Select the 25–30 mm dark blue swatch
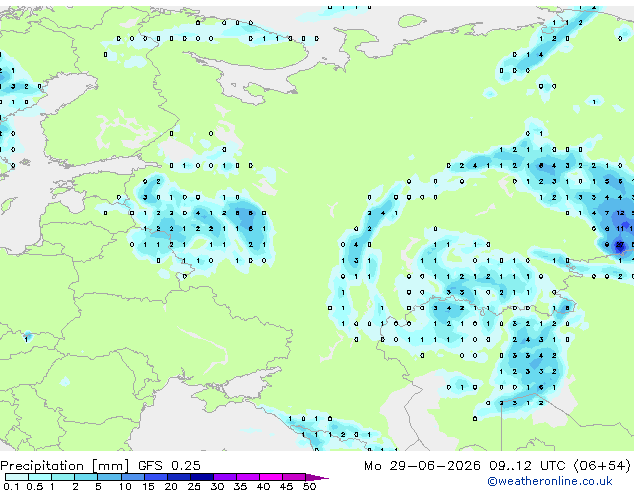 tap(202, 477)
